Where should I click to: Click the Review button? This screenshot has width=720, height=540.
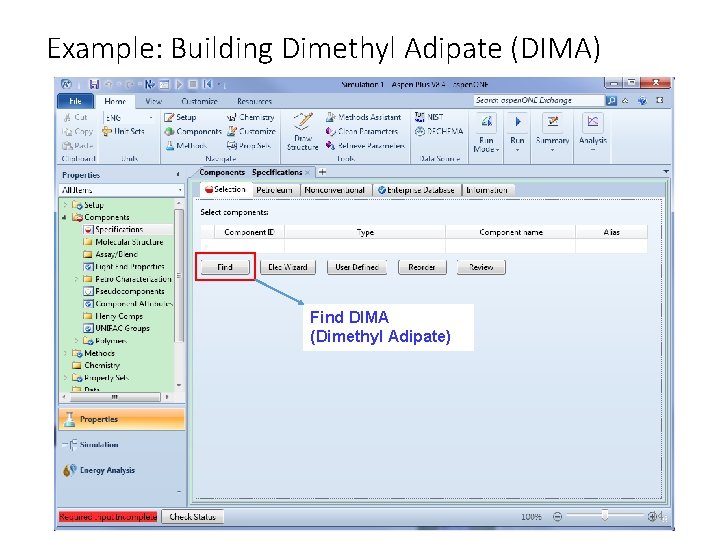(x=481, y=267)
